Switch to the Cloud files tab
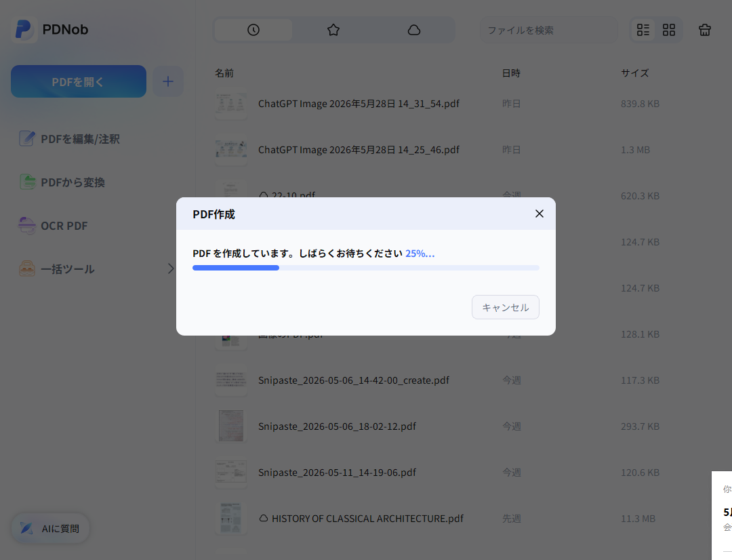 click(x=414, y=30)
